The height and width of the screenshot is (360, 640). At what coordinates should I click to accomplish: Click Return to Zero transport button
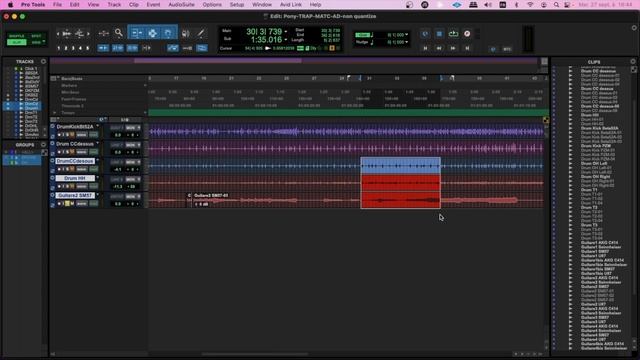425,48
